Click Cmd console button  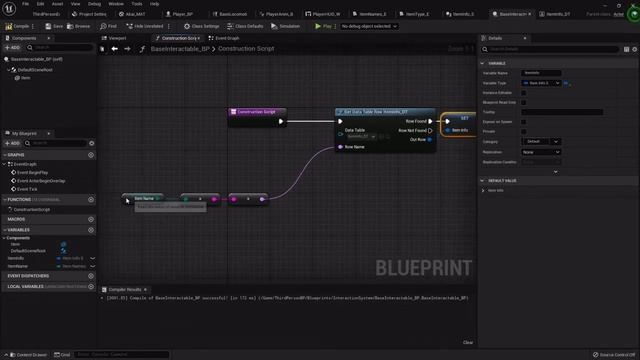coord(62,355)
